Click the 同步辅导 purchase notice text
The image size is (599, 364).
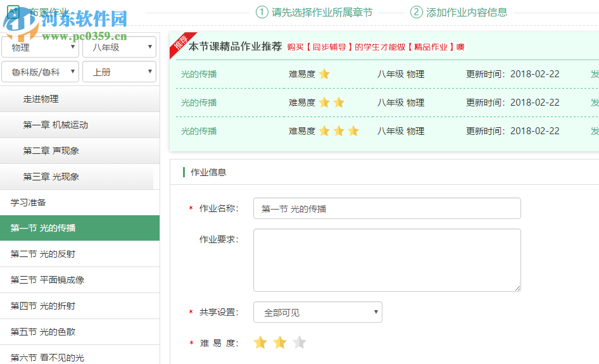pyautogui.click(x=376, y=47)
